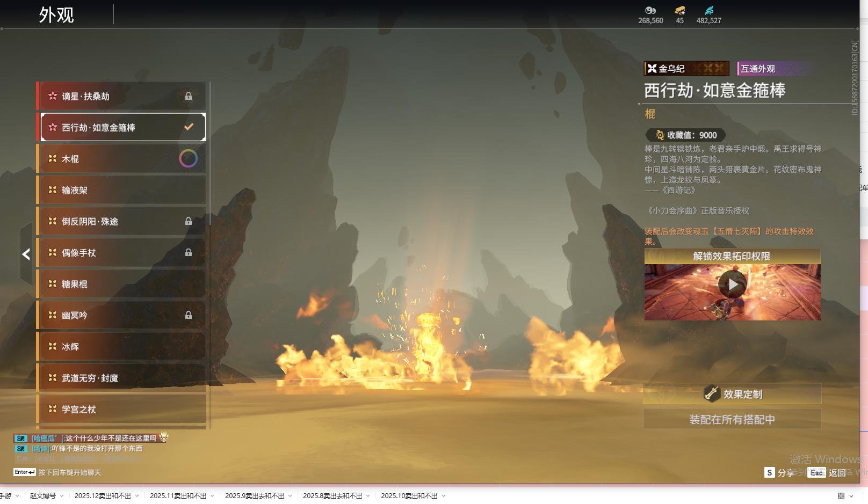Click the sword icon on 效果定制
The height and width of the screenshot is (504, 868).
(712, 394)
